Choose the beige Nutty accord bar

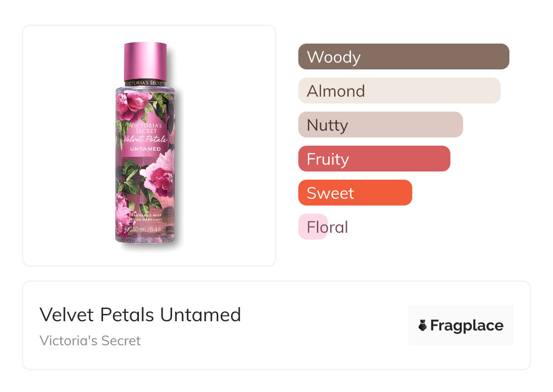380,125
